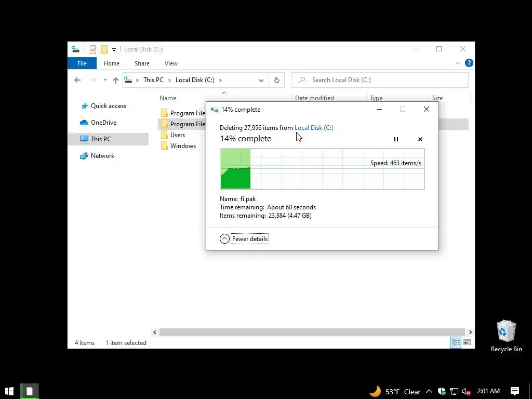Click horizontal scrollbar left arrow
Image resolution: width=532 pixels, height=399 pixels.
pyautogui.click(x=155, y=332)
